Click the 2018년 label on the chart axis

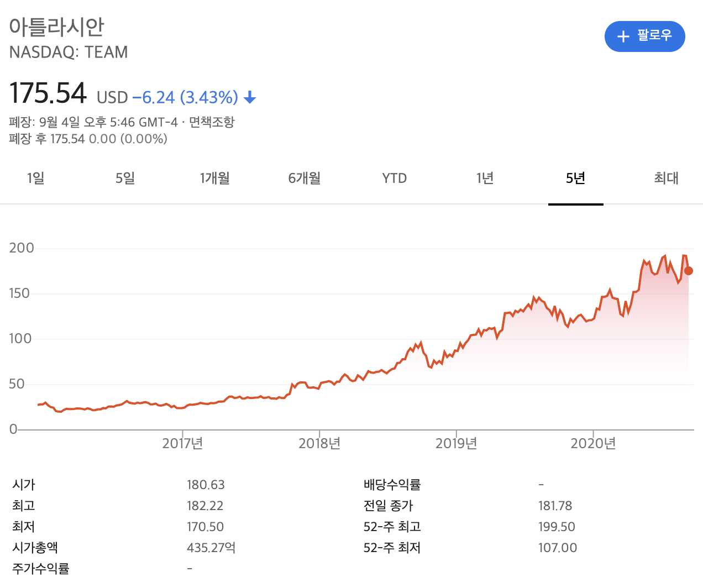pyautogui.click(x=319, y=443)
